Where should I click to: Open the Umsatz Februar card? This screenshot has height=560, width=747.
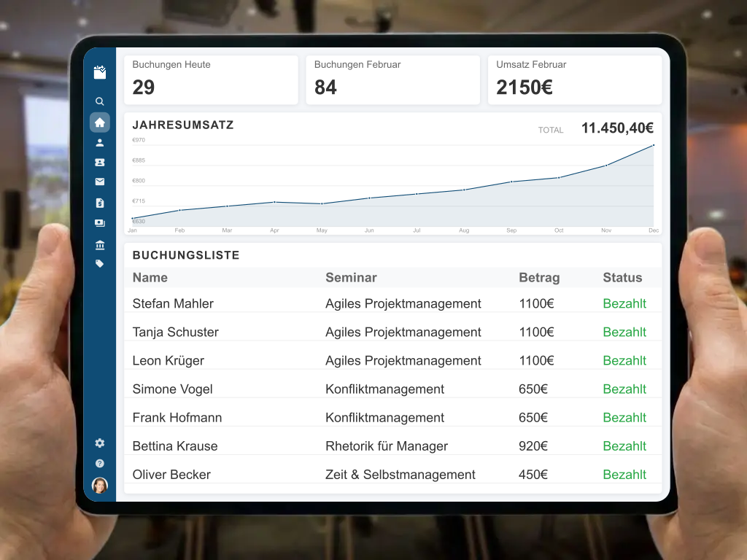click(x=574, y=79)
